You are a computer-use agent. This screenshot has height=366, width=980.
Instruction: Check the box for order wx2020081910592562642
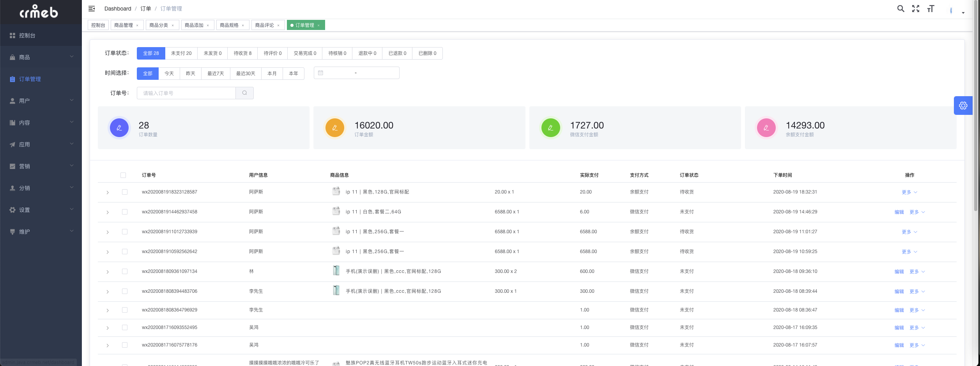click(x=125, y=252)
